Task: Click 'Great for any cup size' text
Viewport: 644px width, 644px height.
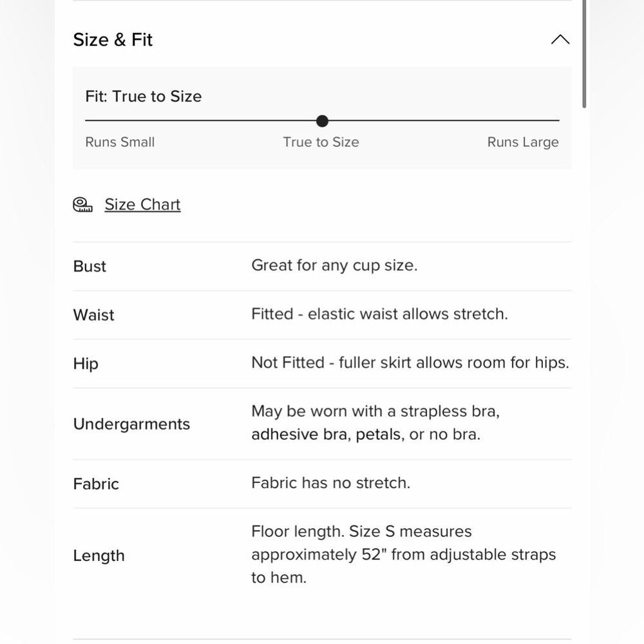Action: coord(334,266)
